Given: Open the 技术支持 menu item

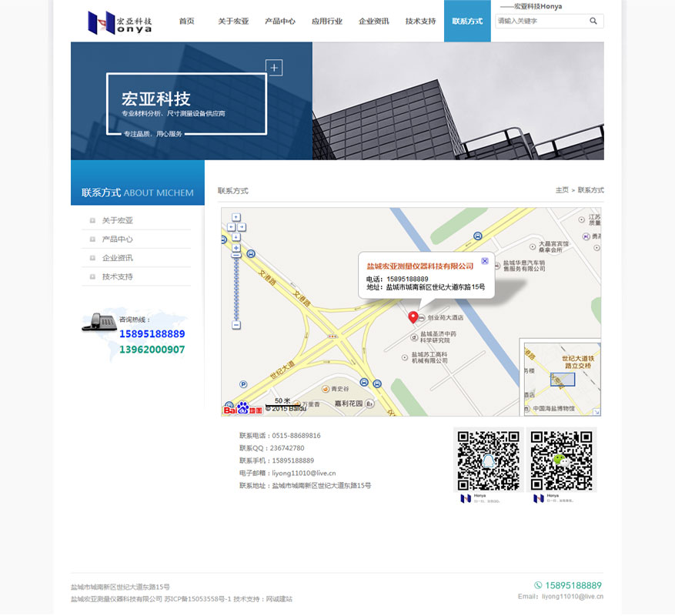Looking at the screenshot, I should tap(420, 21).
